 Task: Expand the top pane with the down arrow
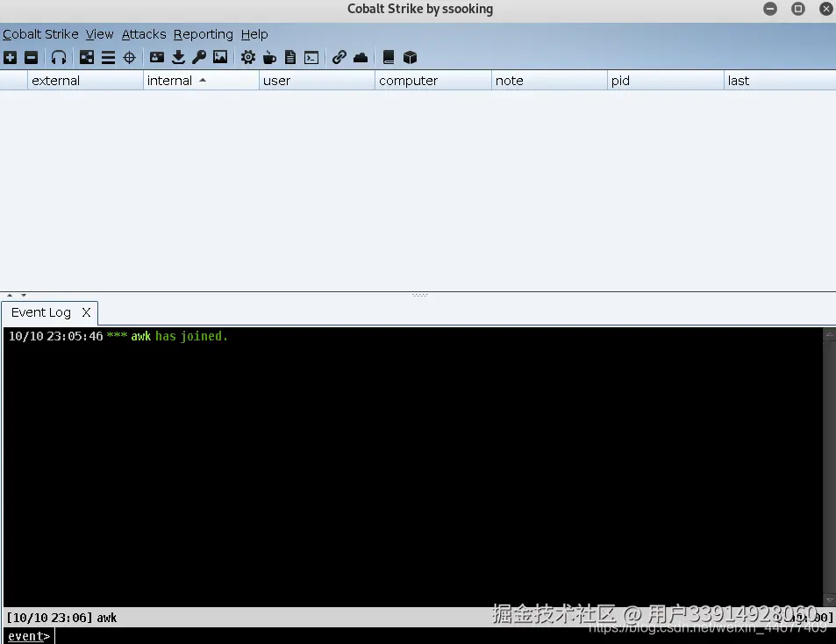tap(24, 295)
